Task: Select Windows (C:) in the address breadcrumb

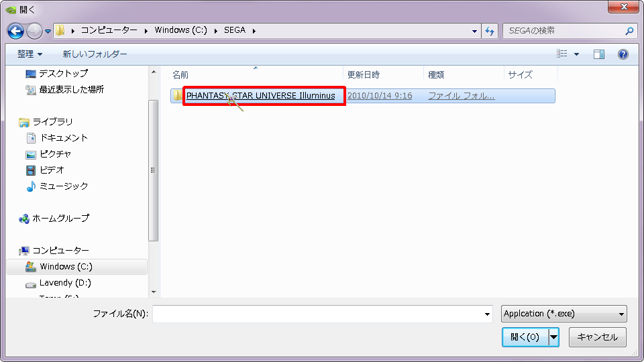Action: (180, 30)
